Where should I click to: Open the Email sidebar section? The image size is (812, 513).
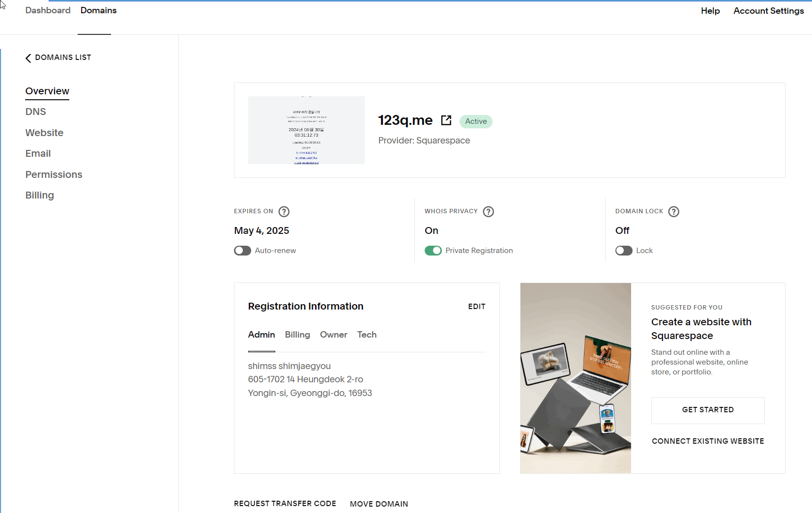tap(38, 153)
